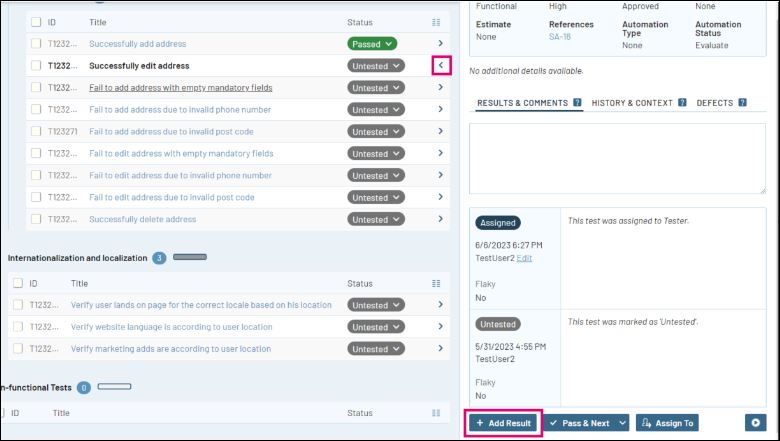Click the help icon beside History & Context
The width and height of the screenshot is (780, 441).
click(x=682, y=103)
